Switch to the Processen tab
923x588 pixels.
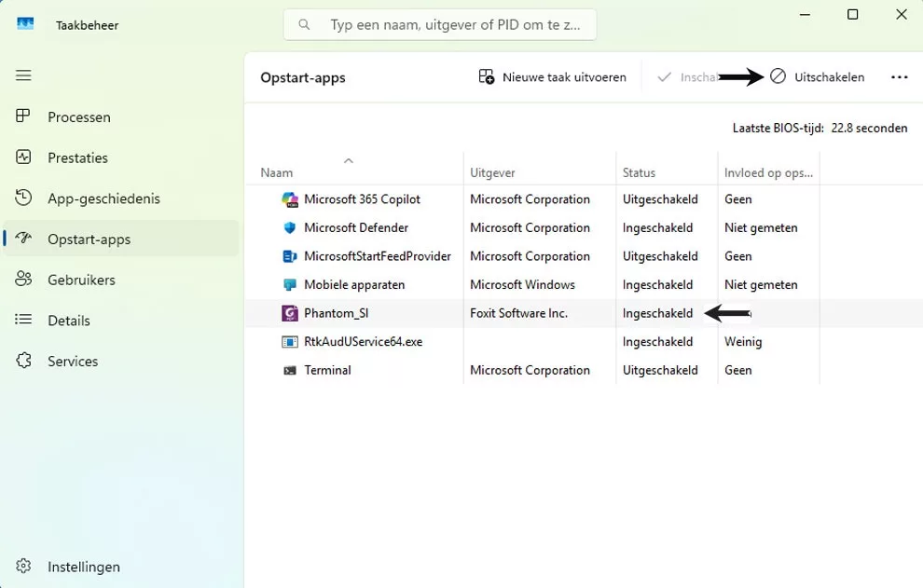(x=120, y=116)
